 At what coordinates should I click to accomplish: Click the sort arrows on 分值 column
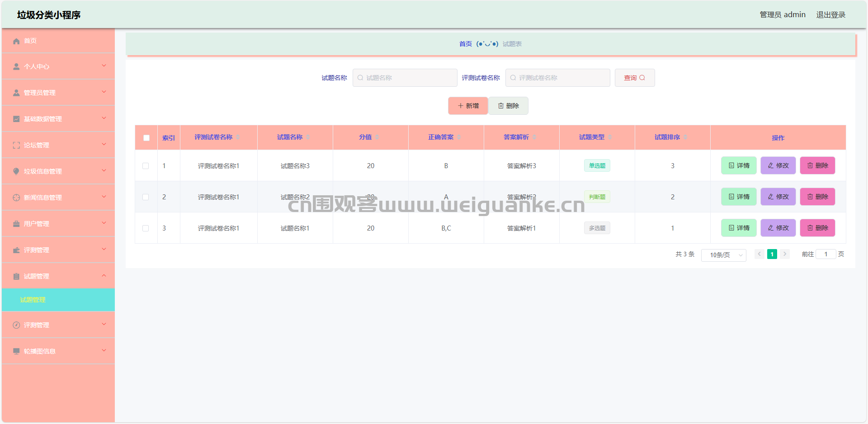[x=377, y=137]
